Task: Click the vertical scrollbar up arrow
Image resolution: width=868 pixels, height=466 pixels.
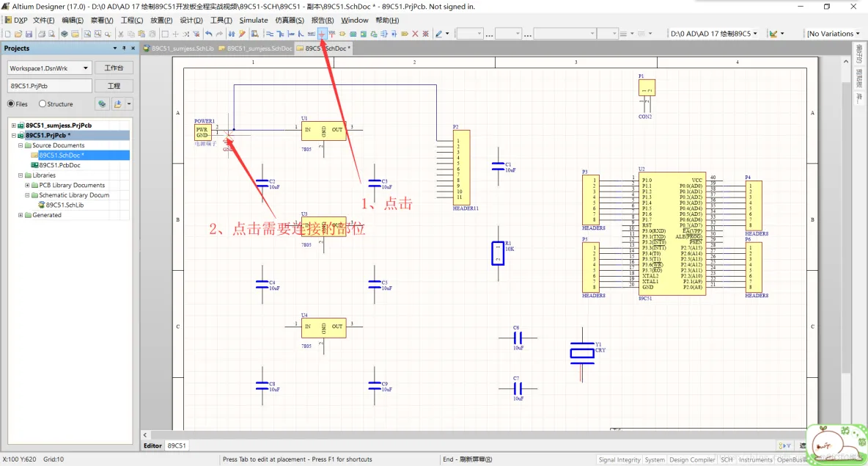Action: [846, 62]
